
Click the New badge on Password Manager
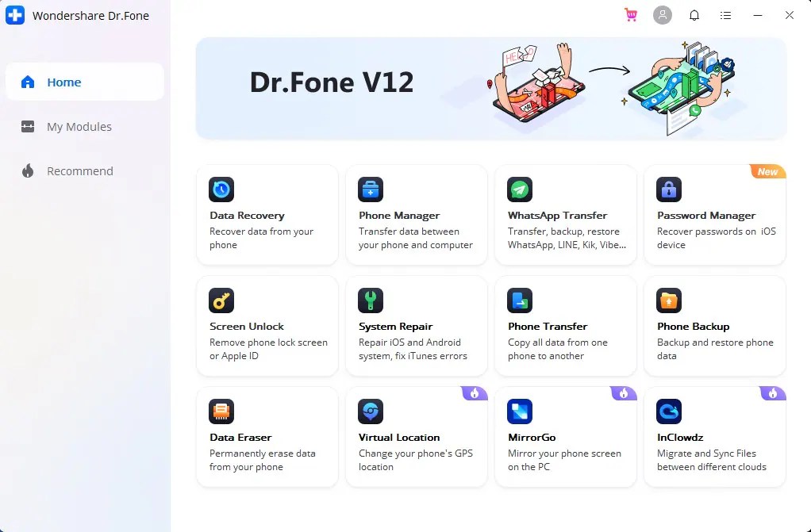tap(768, 171)
